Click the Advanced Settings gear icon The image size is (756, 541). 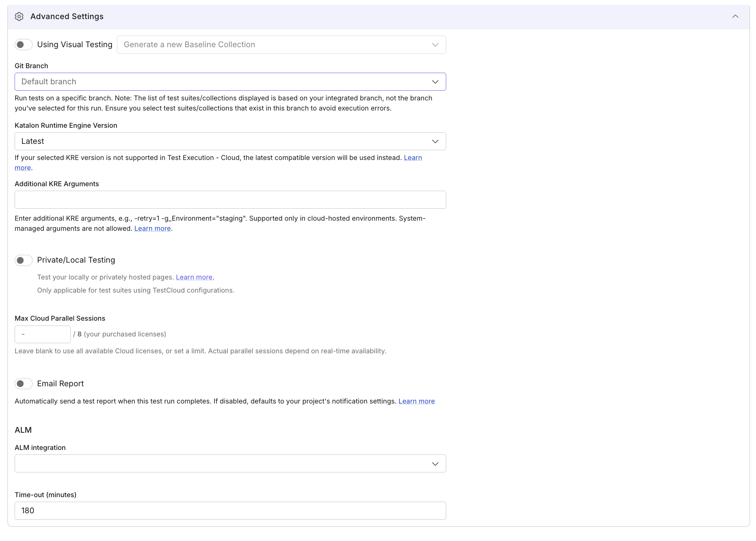pyautogui.click(x=19, y=16)
